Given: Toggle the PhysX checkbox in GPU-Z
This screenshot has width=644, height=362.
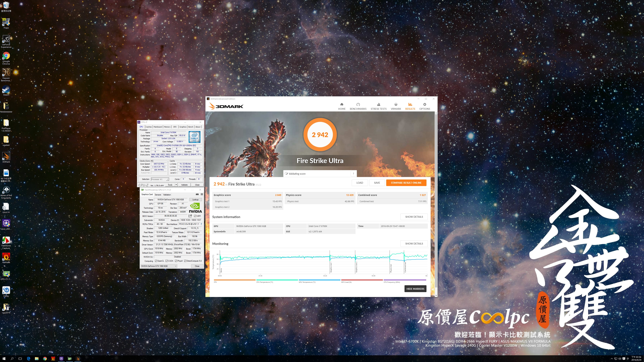Looking at the screenshot, I should click(x=176, y=261).
